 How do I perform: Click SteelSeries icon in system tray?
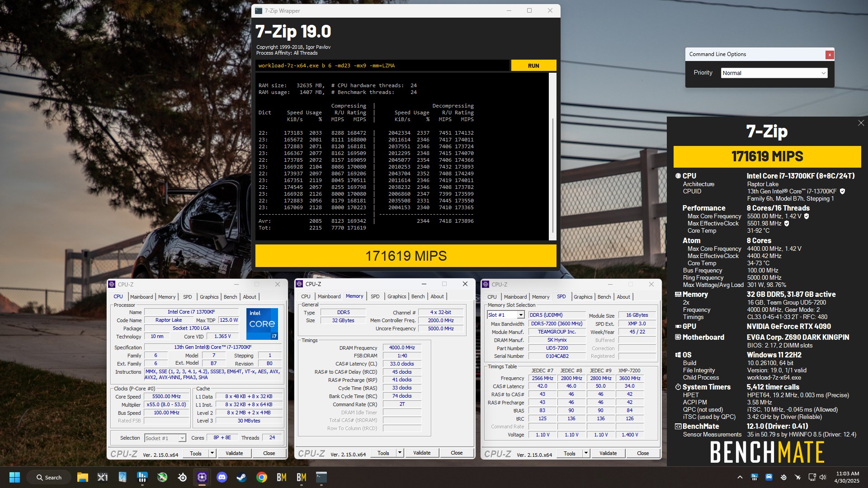(x=783, y=477)
